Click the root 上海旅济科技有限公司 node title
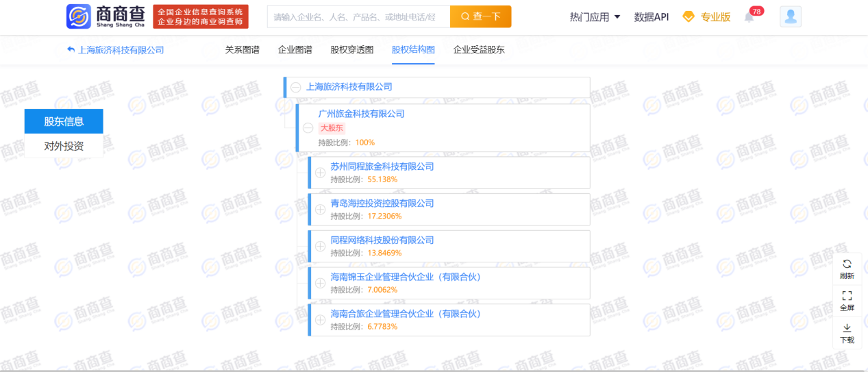This screenshot has height=372, width=868. (x=349, y=87)
